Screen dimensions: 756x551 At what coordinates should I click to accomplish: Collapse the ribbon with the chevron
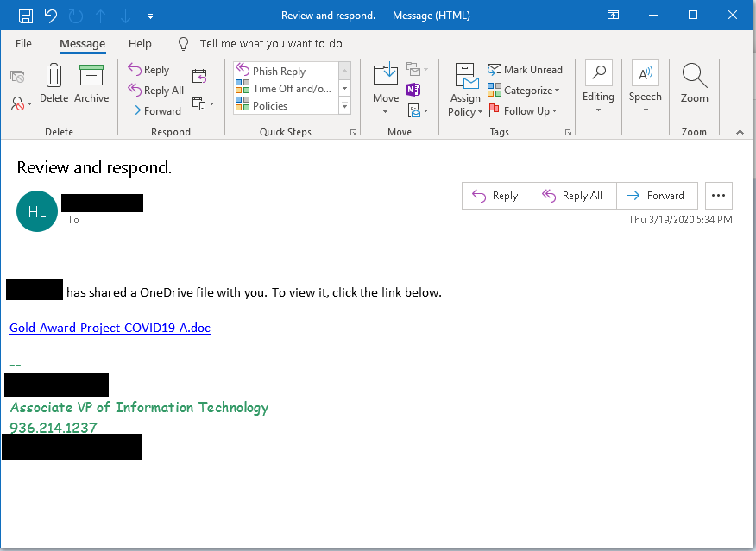click(x=740, y=132)
